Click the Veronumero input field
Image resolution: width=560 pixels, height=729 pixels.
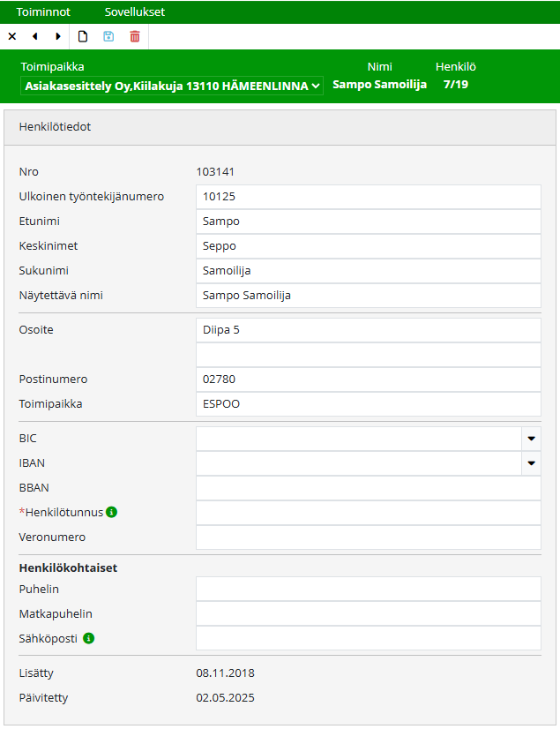368,537
